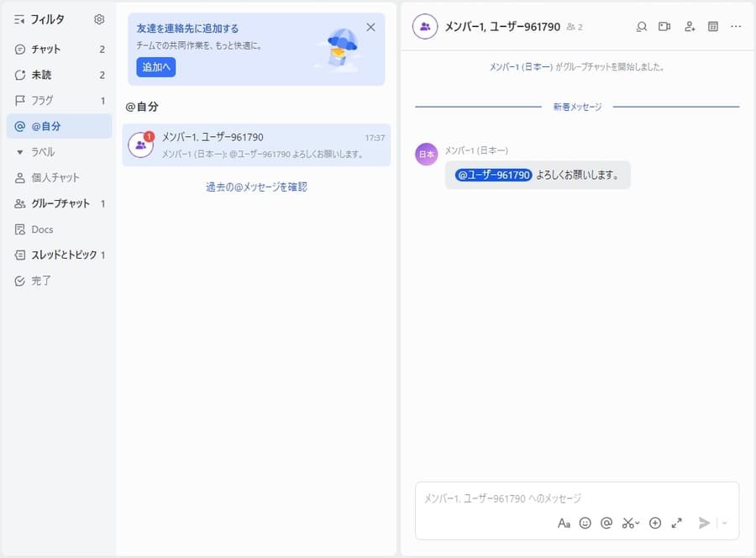This screenshot has width=756, height=558.
Task: Insert an @ mention in the message
Action: tap(606, 523)
